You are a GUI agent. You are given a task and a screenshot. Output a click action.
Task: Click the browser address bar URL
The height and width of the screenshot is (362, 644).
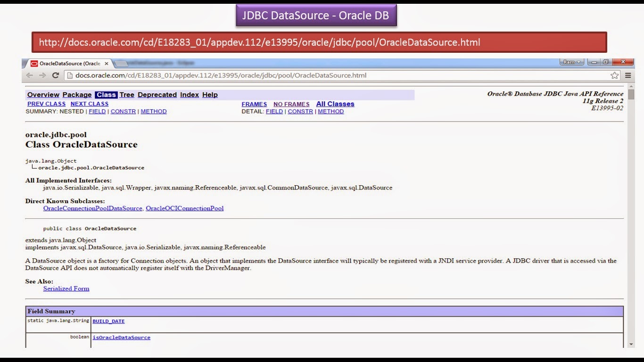(221, 75)
